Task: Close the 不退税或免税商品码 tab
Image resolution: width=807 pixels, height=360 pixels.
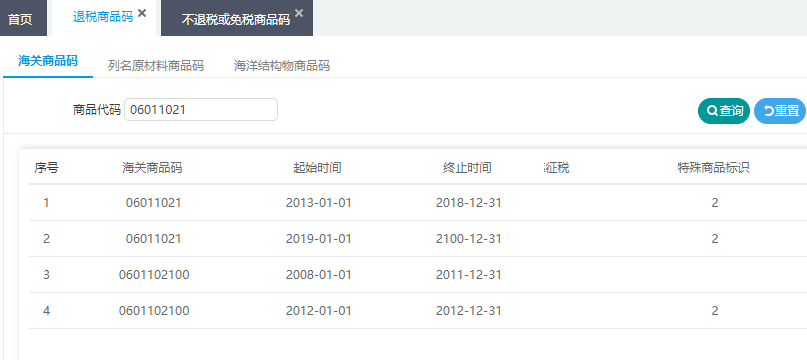Action: coord(299,13)
